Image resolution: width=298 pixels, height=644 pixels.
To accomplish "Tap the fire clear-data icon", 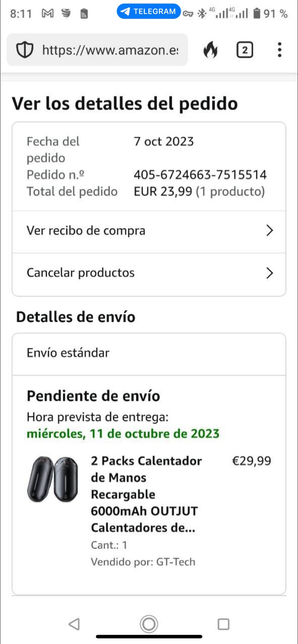I will point(210,50).
